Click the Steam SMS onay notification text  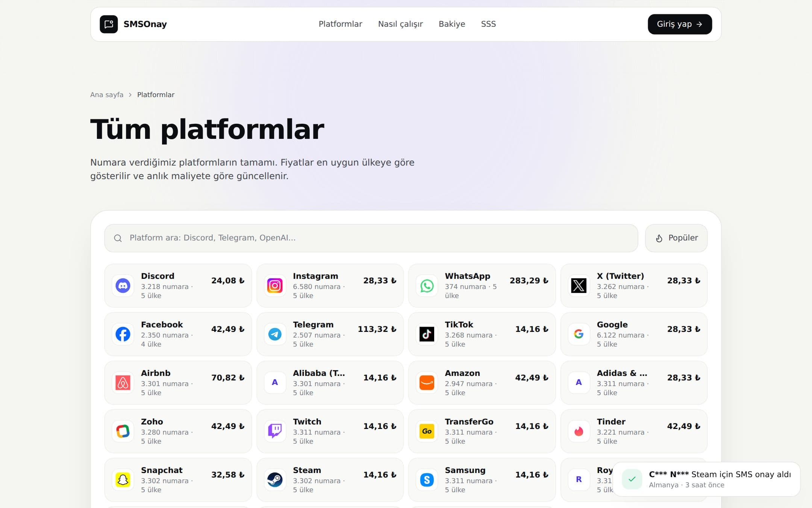click(720, 475)
